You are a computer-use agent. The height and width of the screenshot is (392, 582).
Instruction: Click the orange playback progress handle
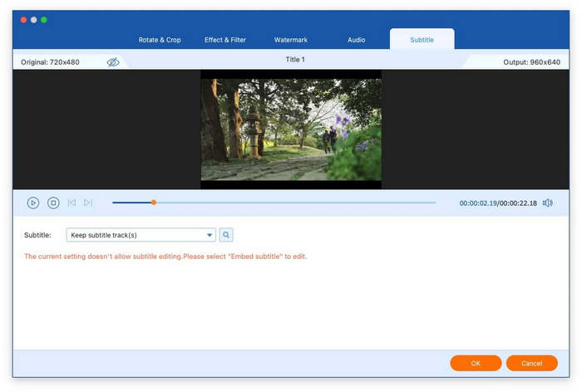tap(153, 202)
